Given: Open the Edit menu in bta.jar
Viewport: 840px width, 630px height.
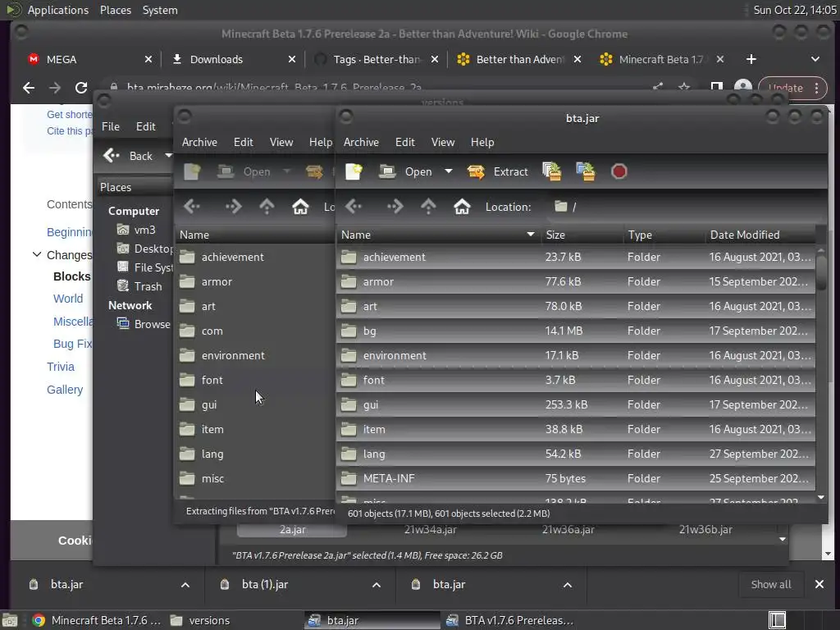Looking at the screenshot, I should [405, 142].
